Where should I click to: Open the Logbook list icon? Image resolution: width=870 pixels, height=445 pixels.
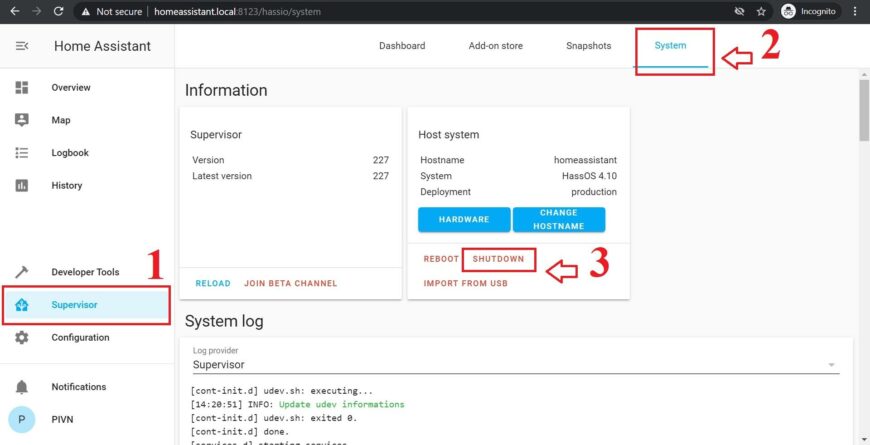22,153
